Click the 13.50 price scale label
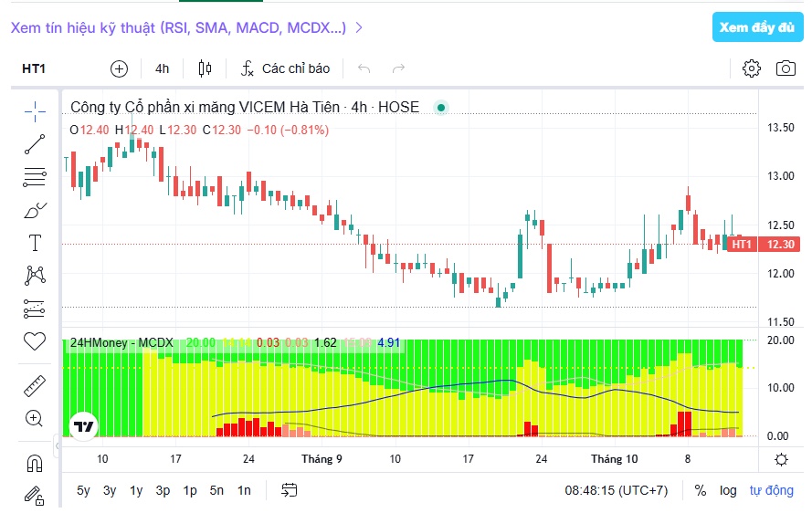 (x=780, y=128)
